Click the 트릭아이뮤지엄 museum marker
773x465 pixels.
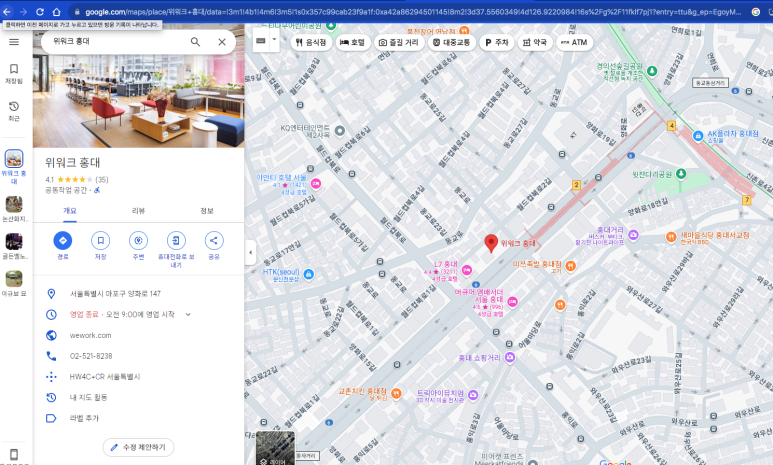coord(473,394)
